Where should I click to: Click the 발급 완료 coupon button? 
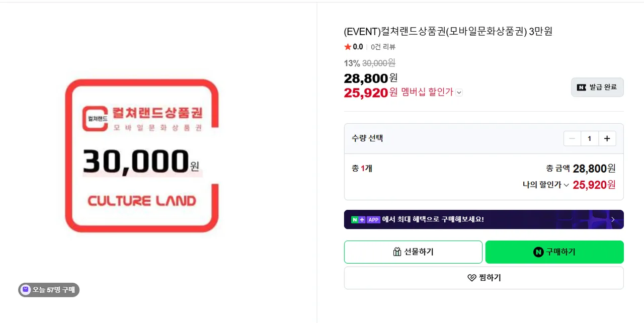(x=597, y=87)
